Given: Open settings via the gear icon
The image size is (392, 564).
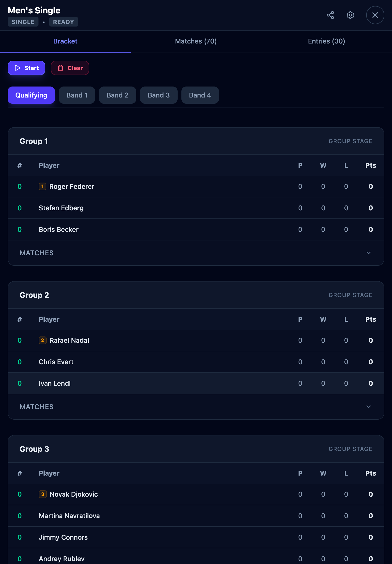Looking at the screenshot, I should 350,15.
